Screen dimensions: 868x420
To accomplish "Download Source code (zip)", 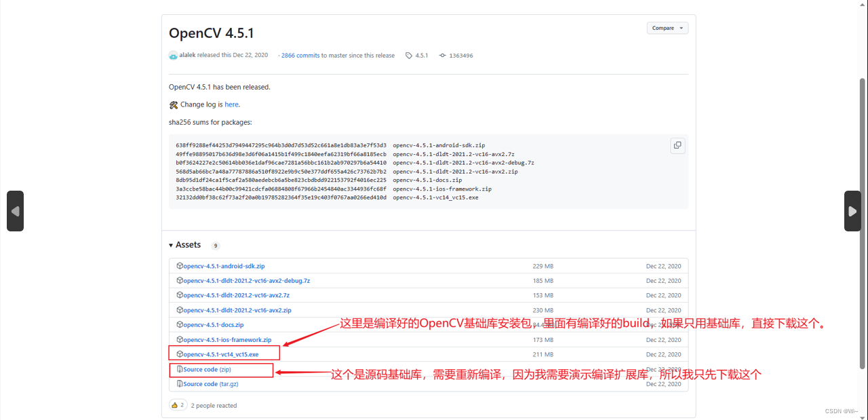I will [x=207, y=370].
